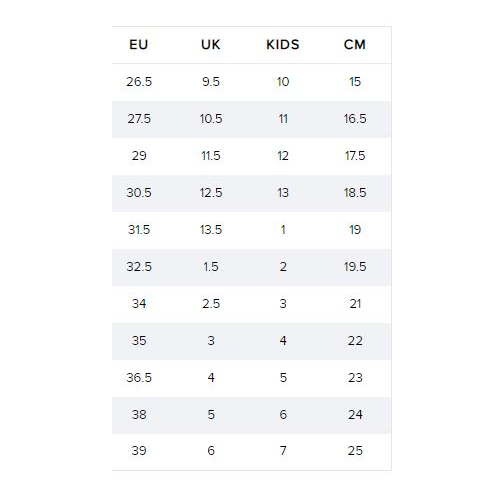The width and height of the screenshot is (500, 500).
Task: Select the 19.5 CM cell
Action: click(355, 267)
